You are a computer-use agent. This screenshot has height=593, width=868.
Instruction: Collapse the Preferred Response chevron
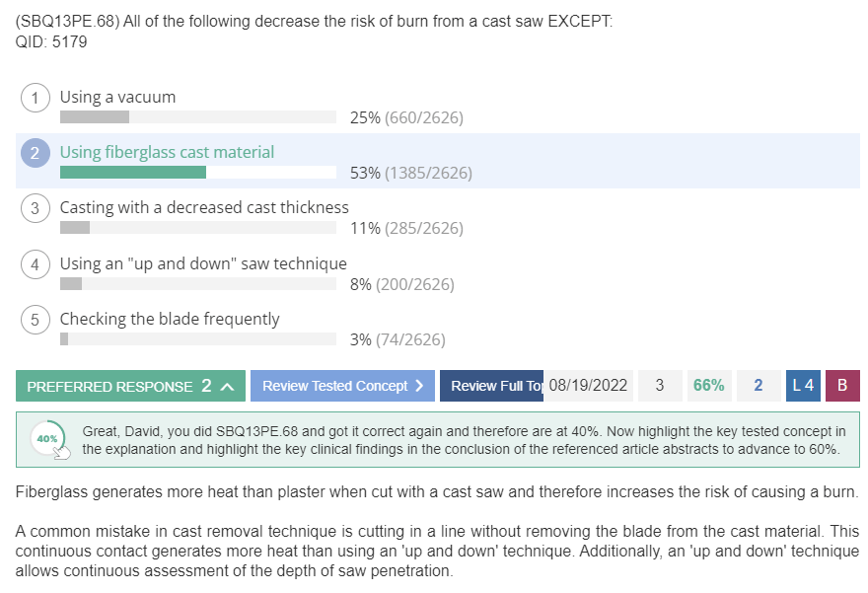[227, 387]
